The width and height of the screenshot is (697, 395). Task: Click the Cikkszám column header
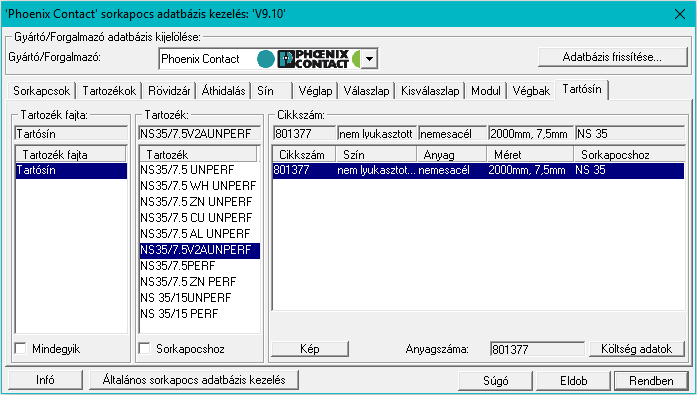pyautogui.click(x=304, y=155)
